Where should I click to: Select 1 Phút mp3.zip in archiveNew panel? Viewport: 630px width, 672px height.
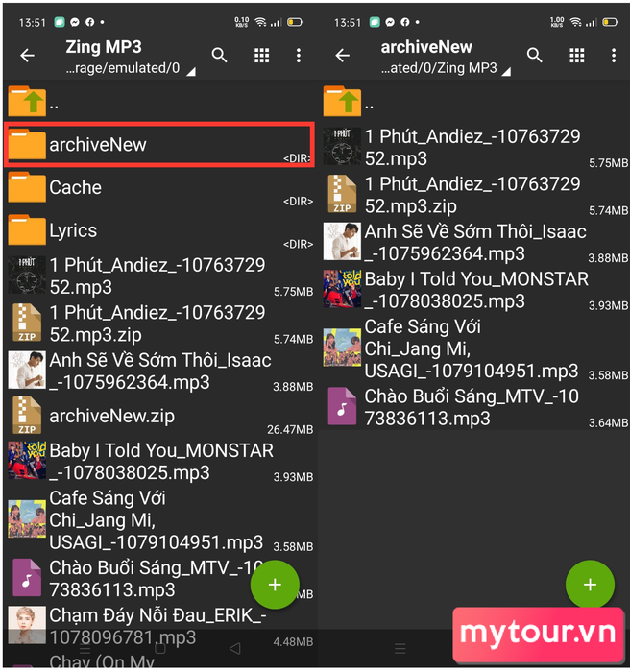(474, 196)
